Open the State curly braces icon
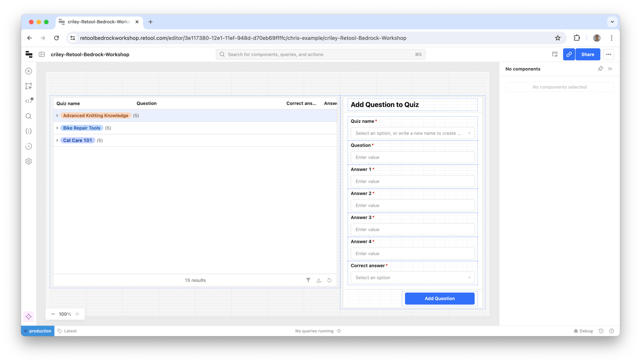This screenshot has width=641, height=364. coord(29,131)
